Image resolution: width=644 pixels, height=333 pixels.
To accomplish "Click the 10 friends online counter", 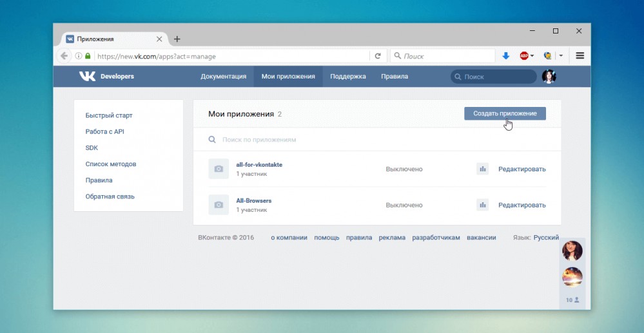I will point(572,300).
